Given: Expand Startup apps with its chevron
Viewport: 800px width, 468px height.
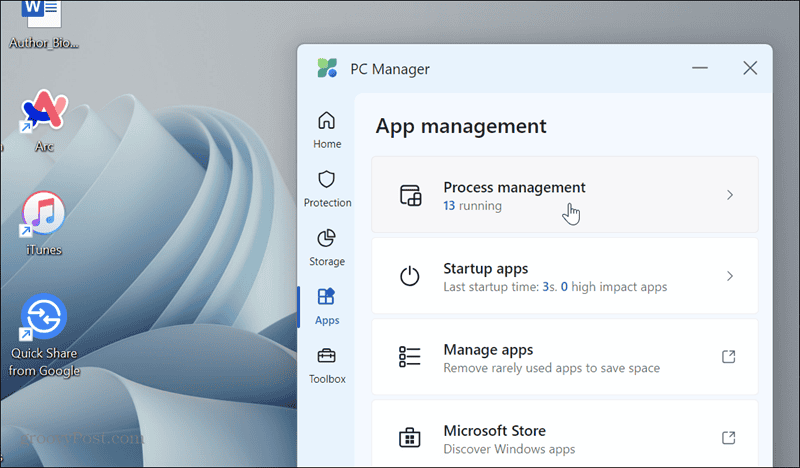Looking at the screenshot, I should pos(730,276).
